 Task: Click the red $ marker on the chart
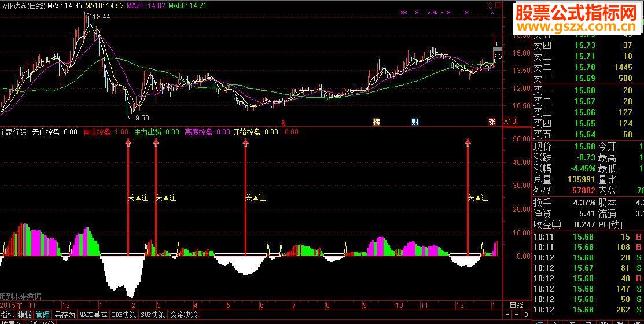click(x=283, y=123)
